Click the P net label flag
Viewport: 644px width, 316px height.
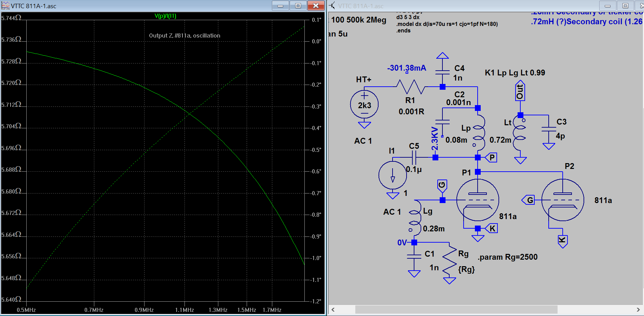coord(491,157)
